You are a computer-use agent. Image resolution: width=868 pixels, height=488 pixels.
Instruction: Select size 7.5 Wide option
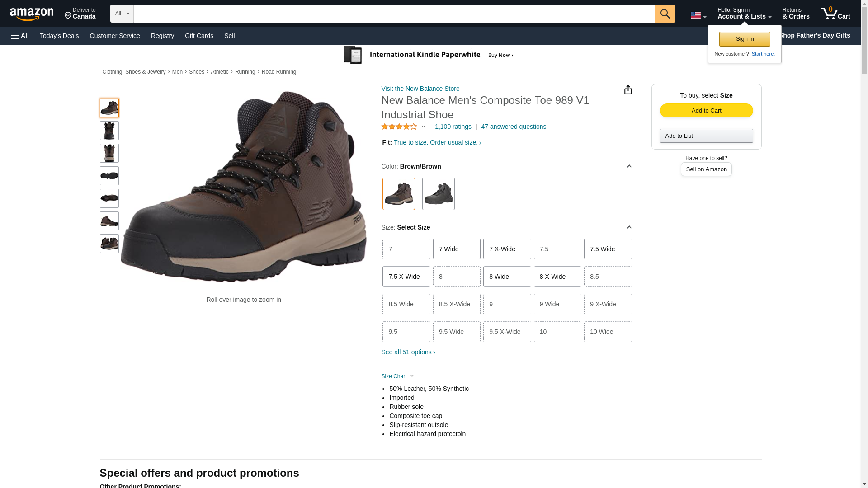[x=608, y=249]
